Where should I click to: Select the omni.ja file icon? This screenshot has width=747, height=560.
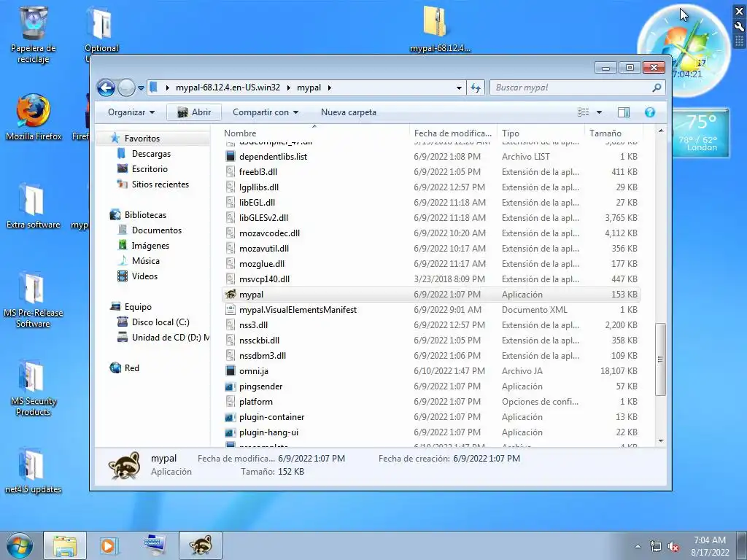(x=231, y=371)
